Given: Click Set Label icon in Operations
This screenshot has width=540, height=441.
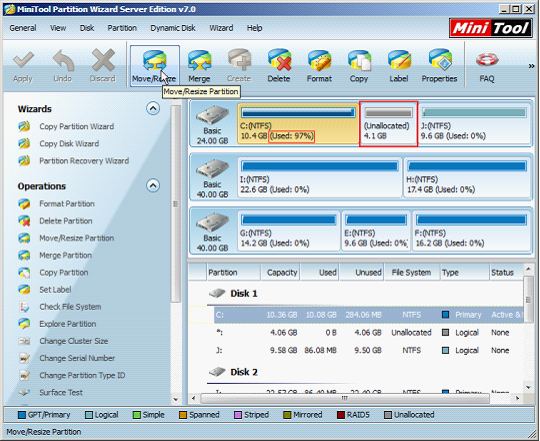Looking at the screenshot, I should tap(24, 290).
